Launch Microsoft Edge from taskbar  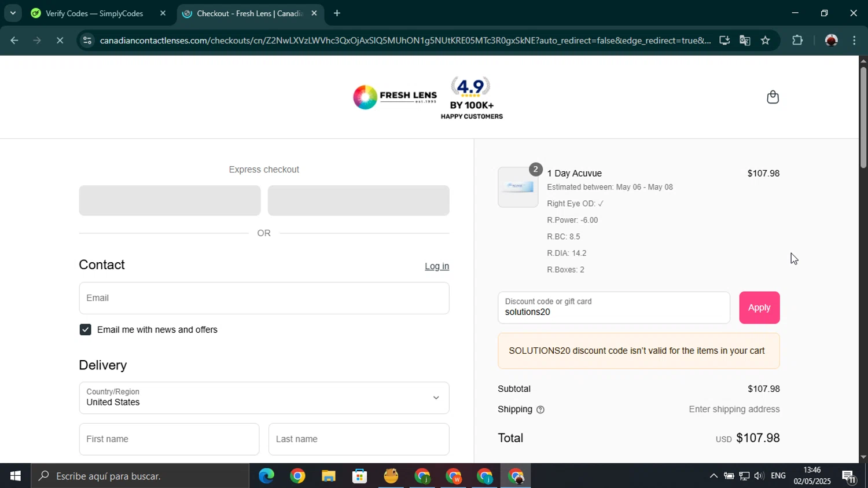point(266,476)
